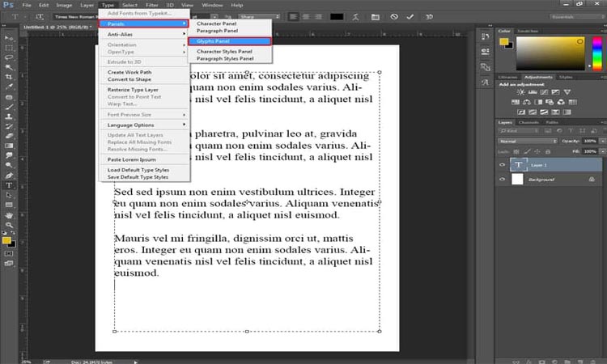Switch to the Swatches tab
Screen dimensions: 607x364
point(528,31)
